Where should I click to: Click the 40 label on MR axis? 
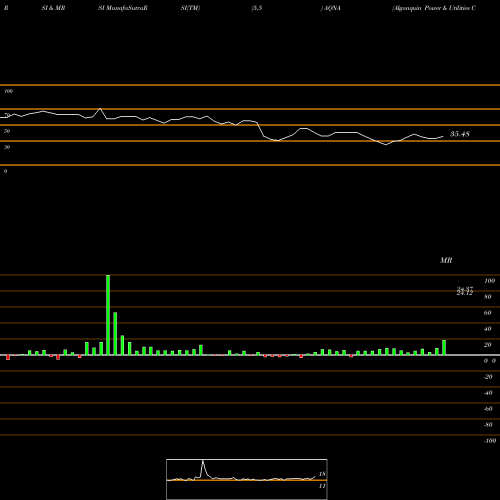(x=488, y=329)
